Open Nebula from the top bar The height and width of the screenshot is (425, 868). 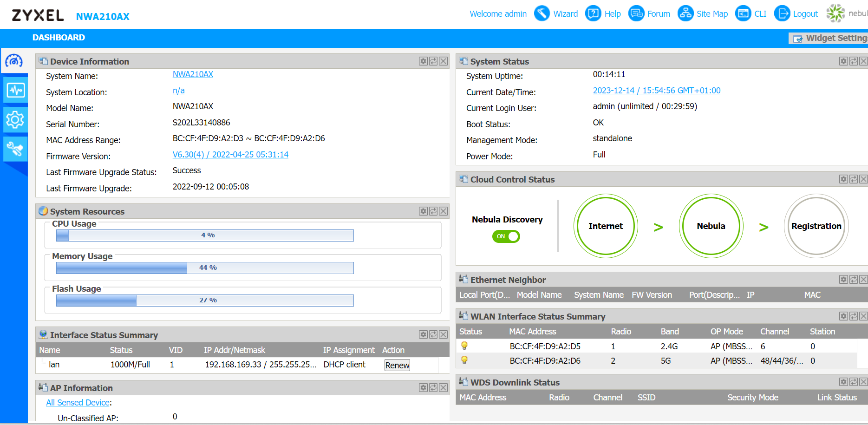pyautogui.click(x=835, y=13)
